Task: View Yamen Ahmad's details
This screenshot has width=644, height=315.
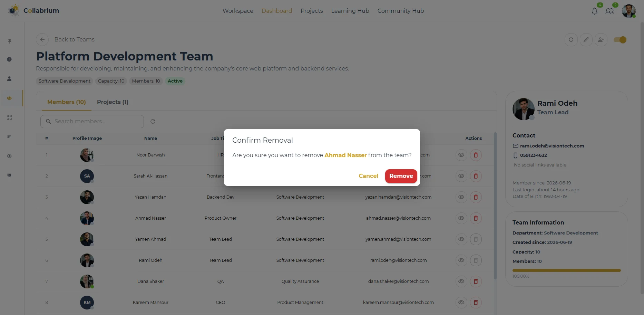Action: (461, 239)
